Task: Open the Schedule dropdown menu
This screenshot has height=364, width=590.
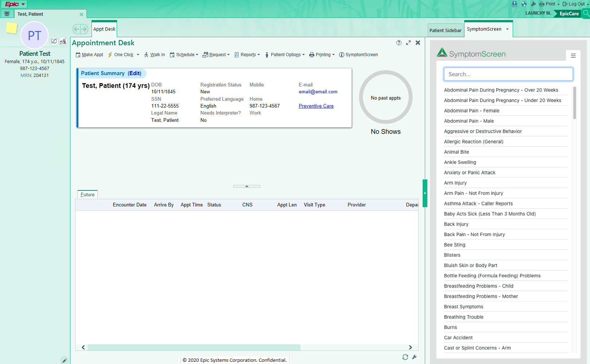Action: [184, 55]
